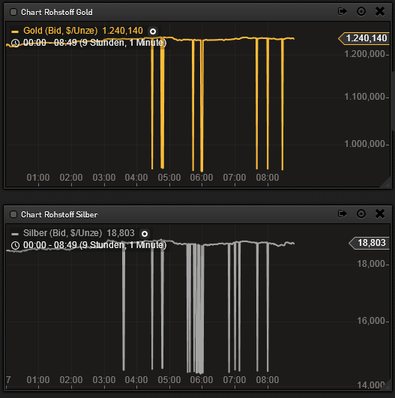Click the 01:00 time label in Silber chart
Image resolution: width=395 pixels, height=398 pixels.
[x=38, y=380]
